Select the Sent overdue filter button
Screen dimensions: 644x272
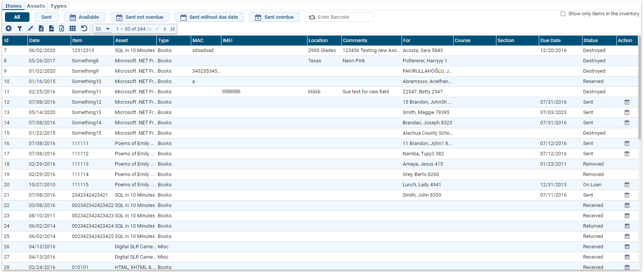(274, 17)
